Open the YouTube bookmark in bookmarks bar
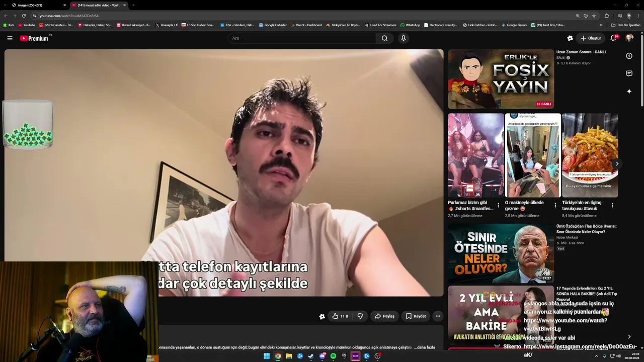 point(27,25)
